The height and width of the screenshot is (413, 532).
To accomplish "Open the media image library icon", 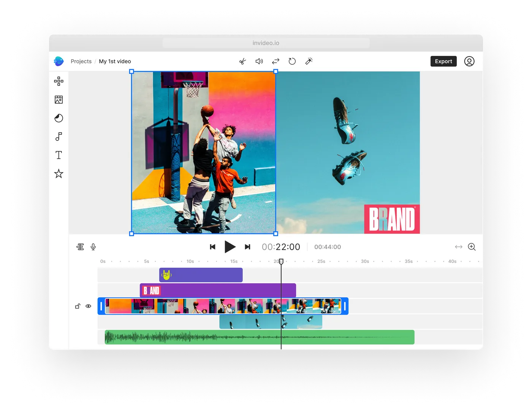I will click(59, 100).
